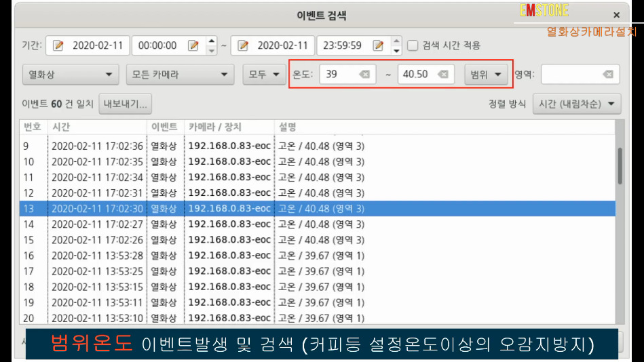This screenshot has height=362, width=644.
Task: Select event row 16 at 13:53:28
Action: pos(317,256)
